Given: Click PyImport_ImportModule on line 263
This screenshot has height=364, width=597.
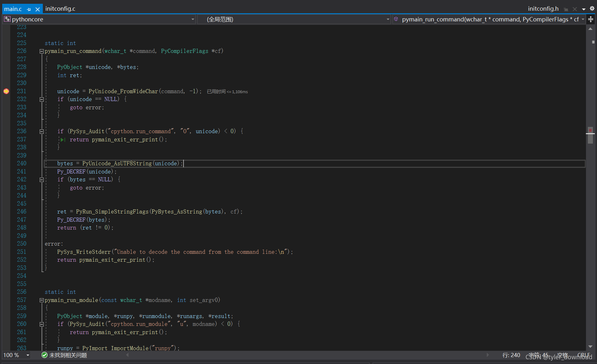Looking at the screenshot, I should pos(115,348).
